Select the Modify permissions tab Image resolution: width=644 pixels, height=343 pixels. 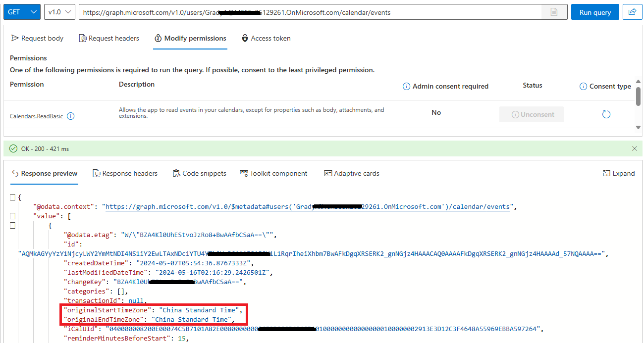190,38
